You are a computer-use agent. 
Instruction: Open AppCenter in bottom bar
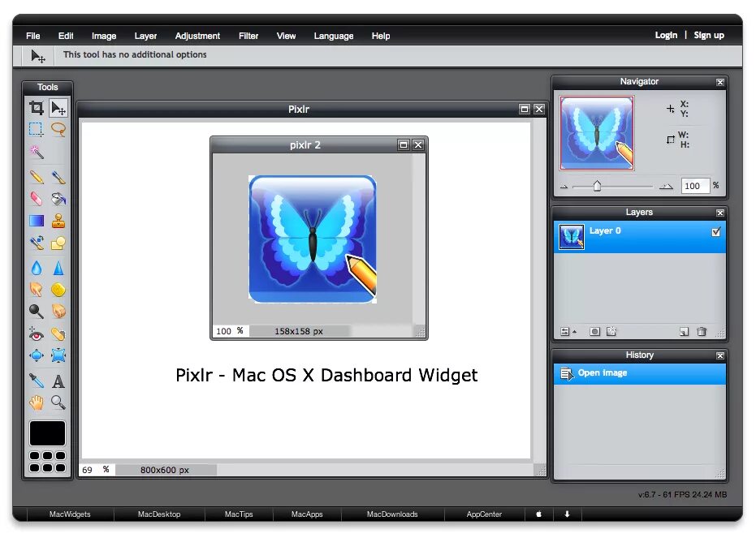[x=484, y=514]
